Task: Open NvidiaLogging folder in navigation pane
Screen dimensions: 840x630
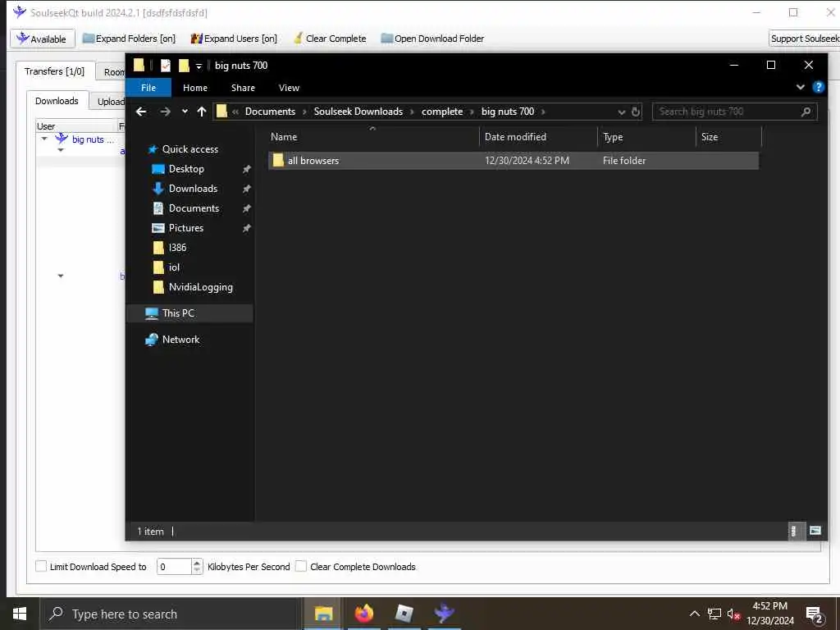Action: [200, 287]
